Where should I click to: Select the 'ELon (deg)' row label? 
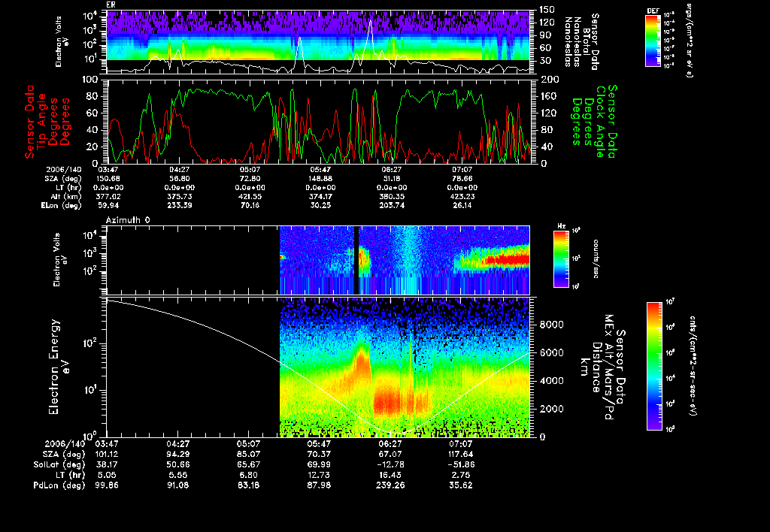pos(62,206)
